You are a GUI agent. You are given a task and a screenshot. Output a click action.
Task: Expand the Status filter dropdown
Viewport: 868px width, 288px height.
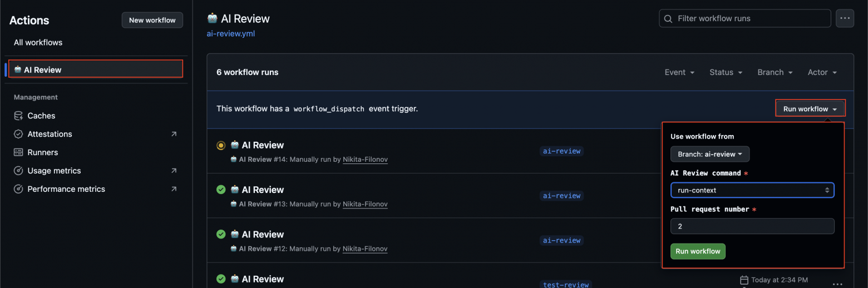pyautogui.click(x=726, y=72)
